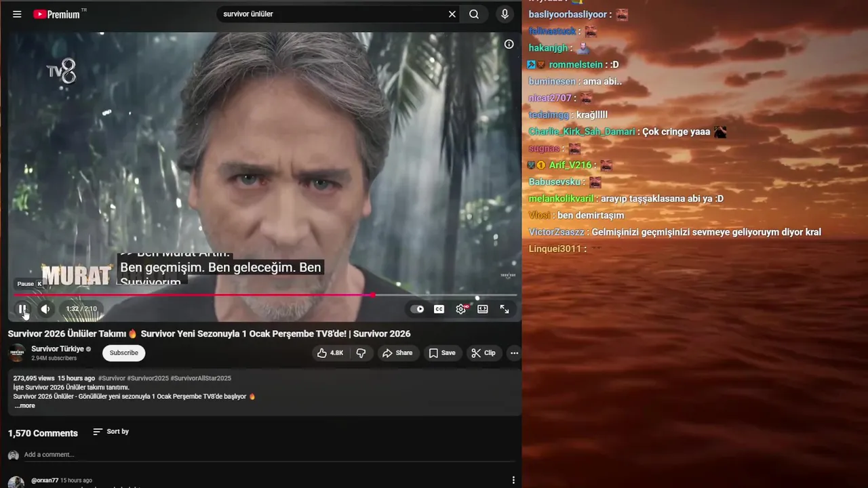Toggle closed captions CC button

pos(439,309)
